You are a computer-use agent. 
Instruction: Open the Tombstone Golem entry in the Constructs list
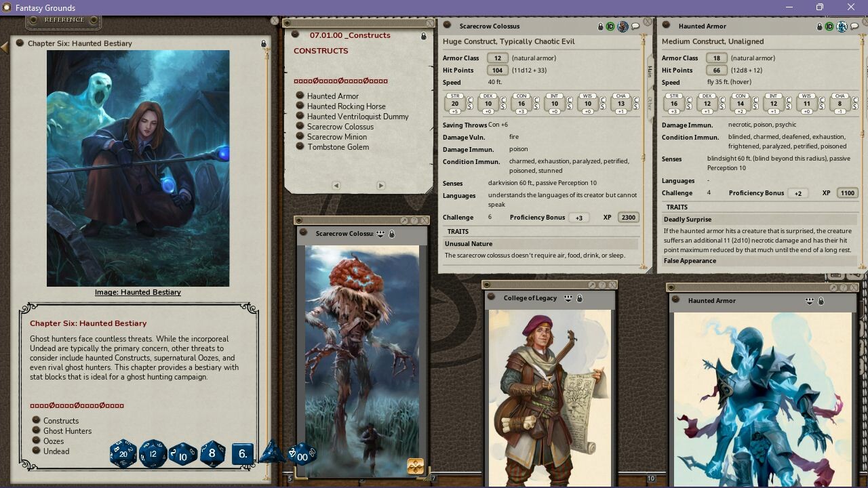[339, 147]
